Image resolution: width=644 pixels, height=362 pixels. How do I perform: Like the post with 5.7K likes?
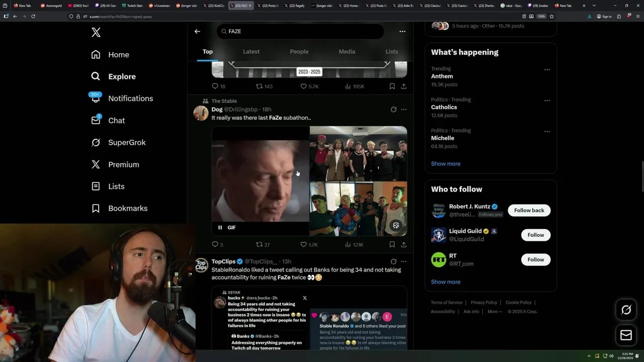pyautogui.click(x=309, y=86)
